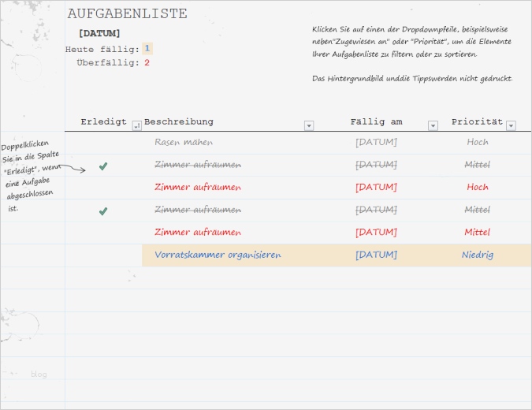
Task: Click the Niedrig priority cell
Action: pos(478,255)
